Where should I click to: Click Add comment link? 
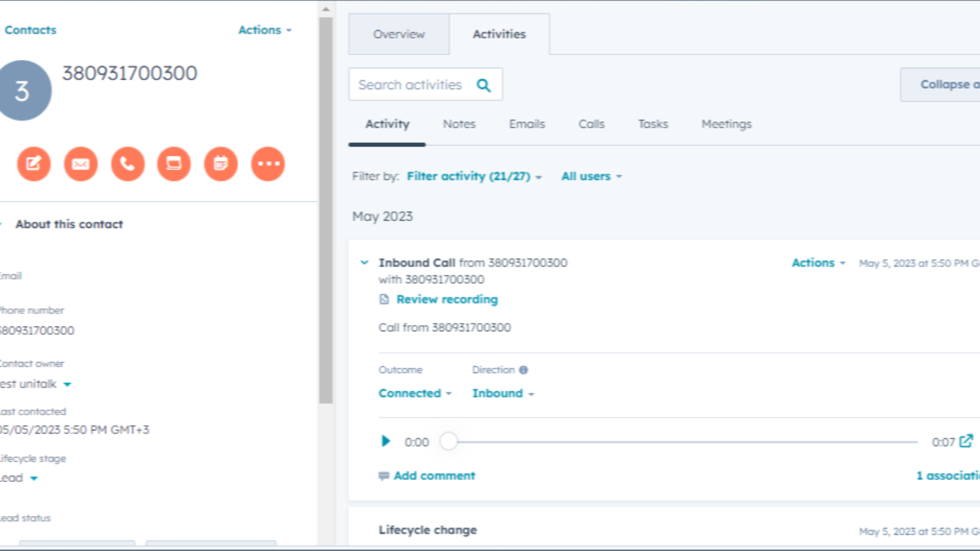click(433, 476)
